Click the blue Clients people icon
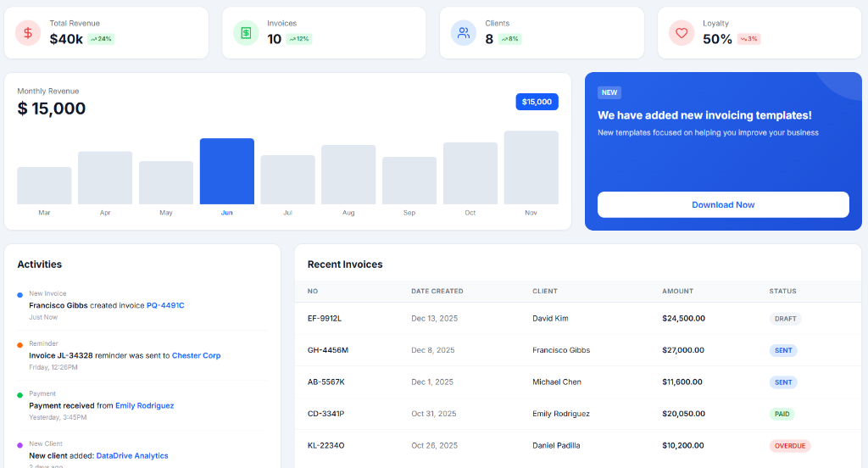This screenshot has height=468, width=868. pyautogui.click(x=464, y=33)
